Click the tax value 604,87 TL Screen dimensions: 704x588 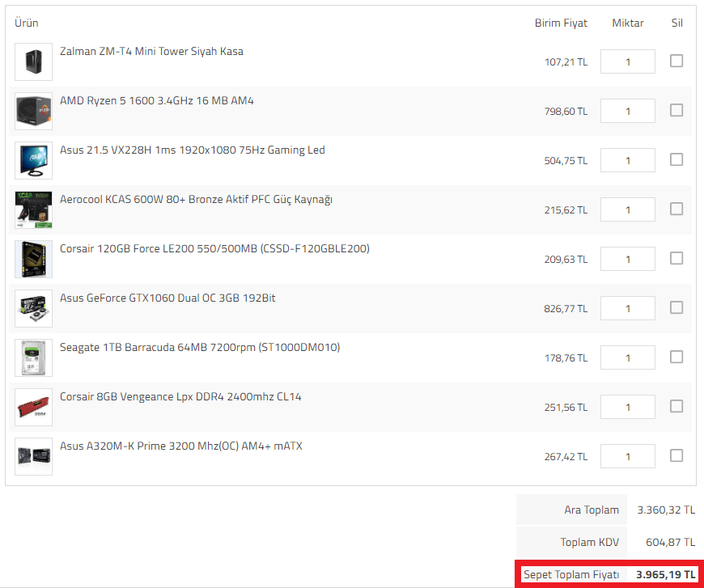coord(670,543)
